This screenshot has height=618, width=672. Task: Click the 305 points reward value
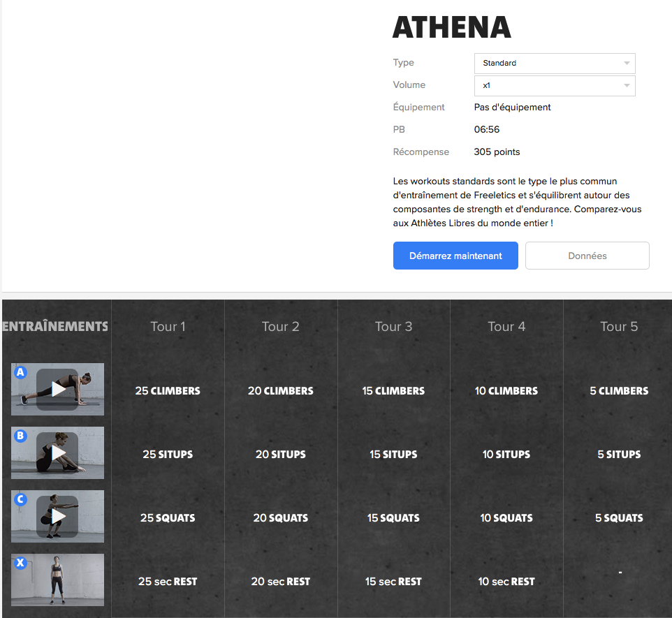point(497,152)
